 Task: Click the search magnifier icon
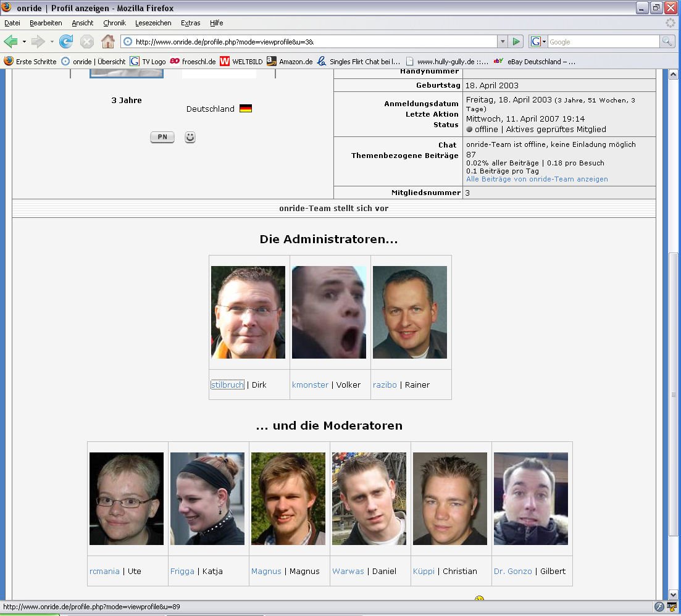(x=667, y=42)
